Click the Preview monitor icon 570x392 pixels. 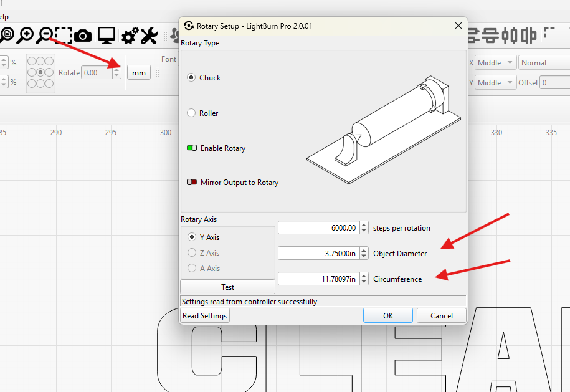click(107, 36)
